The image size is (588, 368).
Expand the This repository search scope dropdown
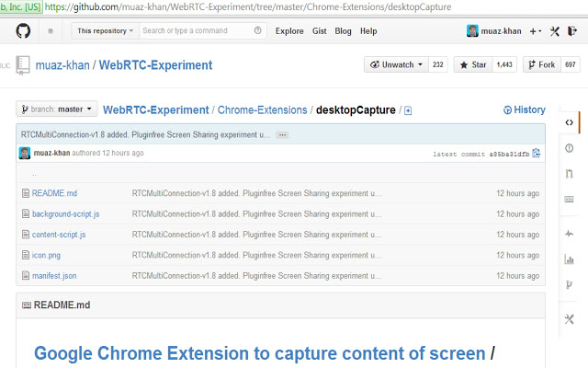(x=106, y=30)
